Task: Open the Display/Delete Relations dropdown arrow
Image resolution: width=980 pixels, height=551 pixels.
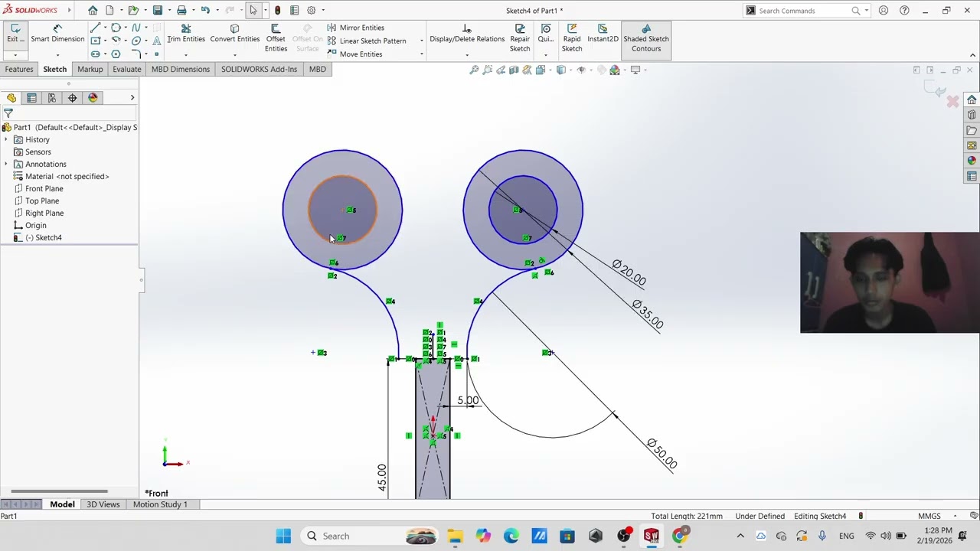Action: 467,55
